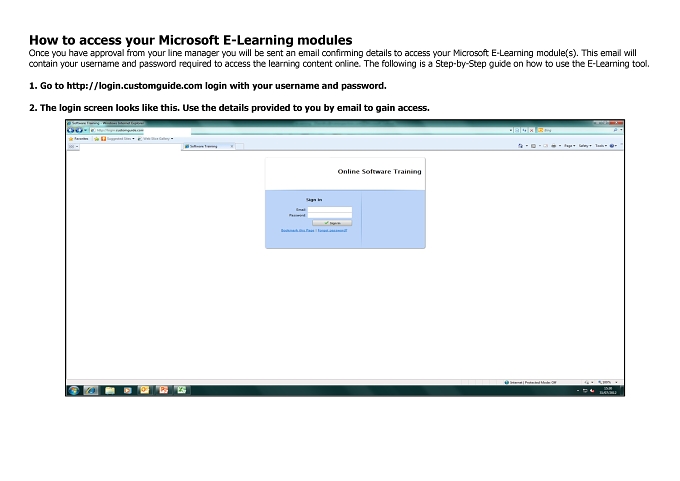Click the Refresh icon beside address bar
This screenshot has width=680, height=481.
pyautogui.click(x=524, y=130)
